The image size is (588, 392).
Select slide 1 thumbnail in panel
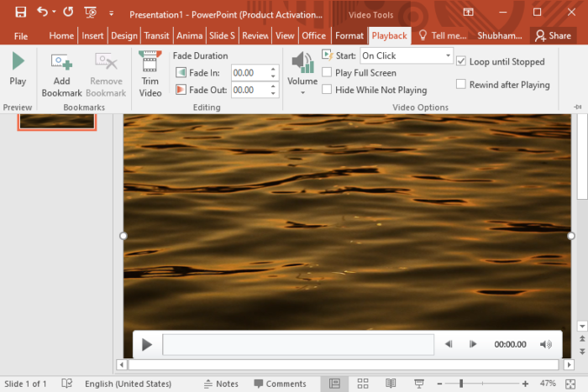click(56, 122)
